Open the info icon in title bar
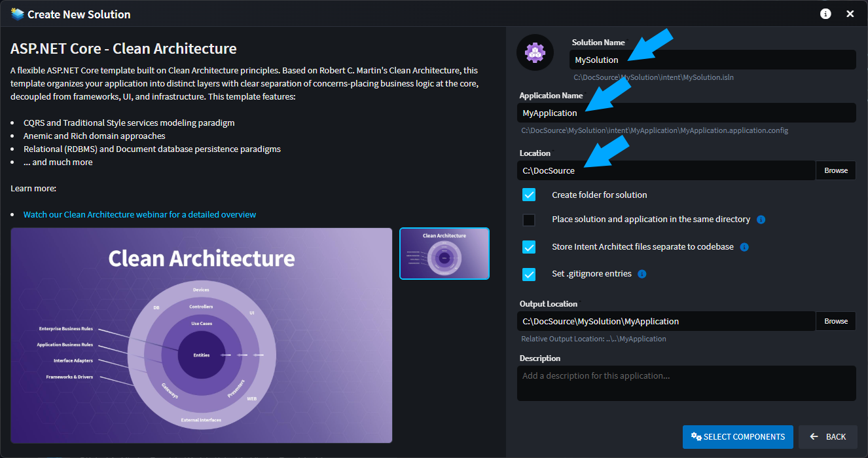Screen dimensions: 868x458 [825, 14]
